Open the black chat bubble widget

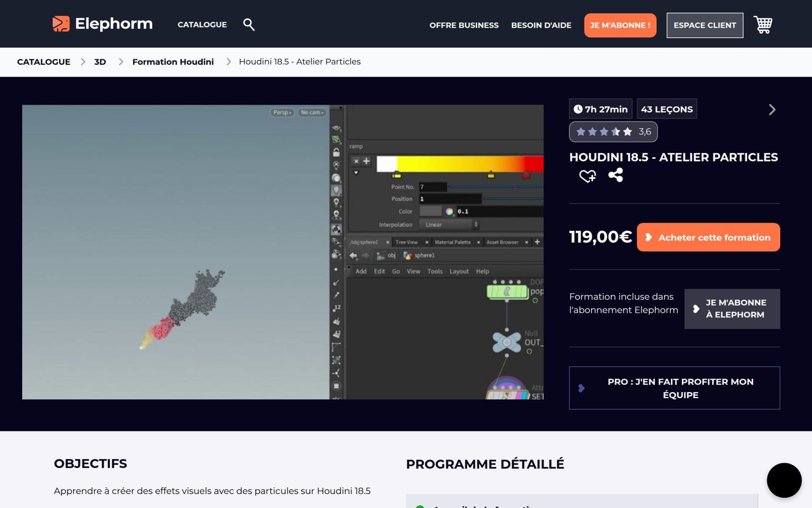(784, 480)
